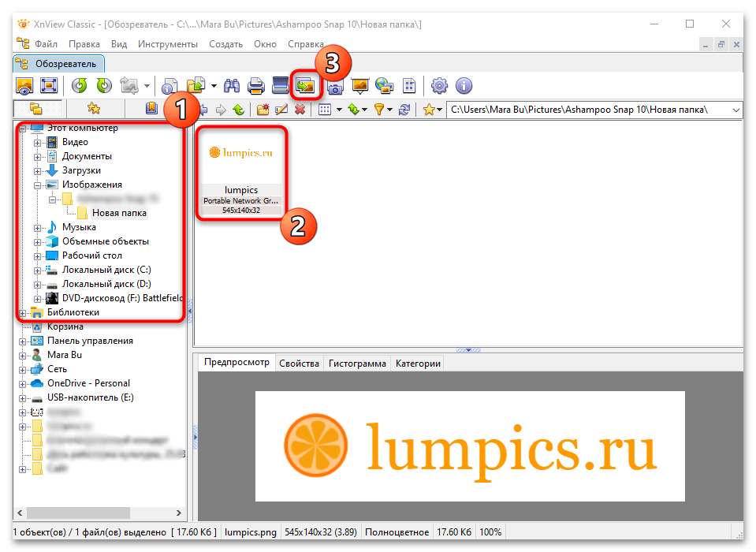Switch to the Категории preview tab
756x552 pixels.
[418, 363]
